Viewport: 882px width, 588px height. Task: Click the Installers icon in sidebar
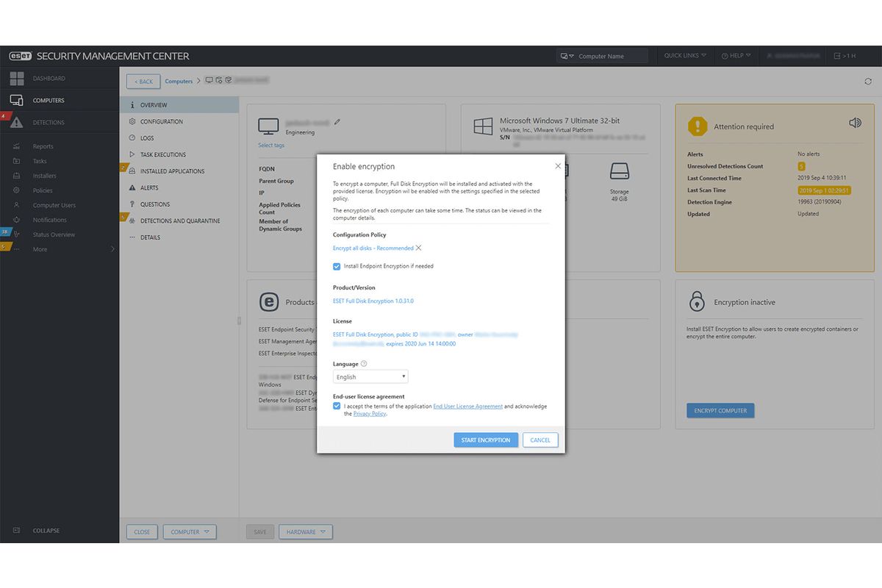pyautogui.click(x=16, y=176)
